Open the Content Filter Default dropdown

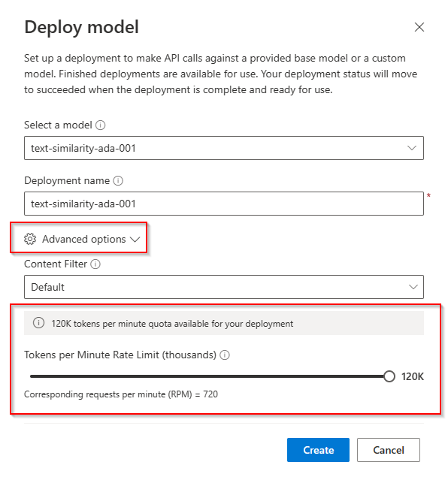coord(224,287)
